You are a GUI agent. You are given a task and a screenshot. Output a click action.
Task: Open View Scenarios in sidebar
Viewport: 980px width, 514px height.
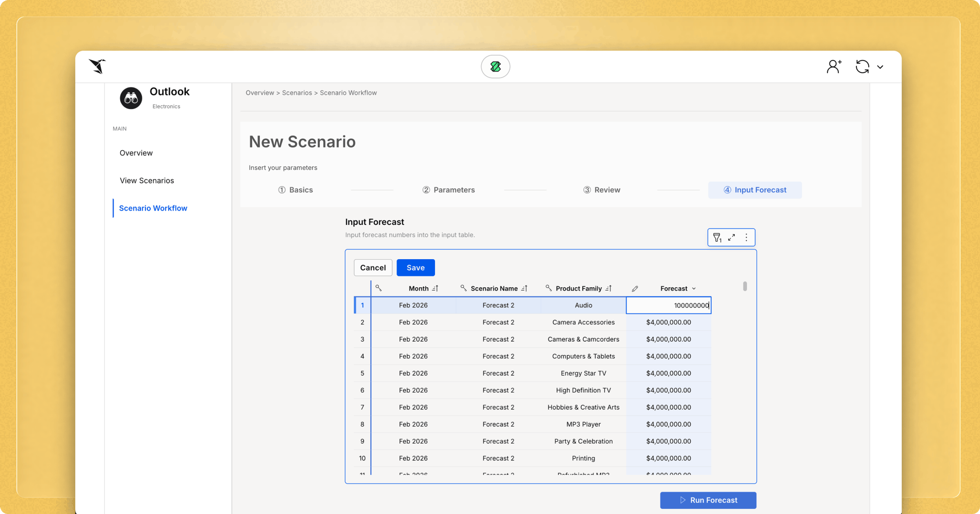[147, 181]
